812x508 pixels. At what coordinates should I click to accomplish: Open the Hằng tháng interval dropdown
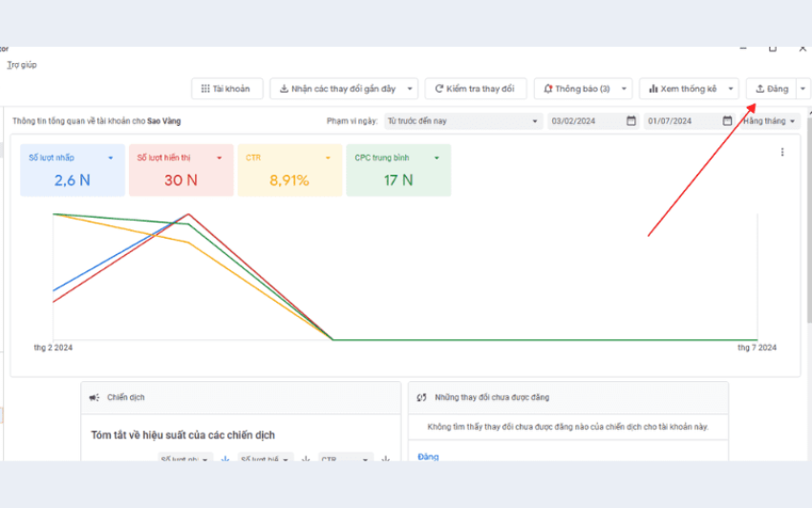[768, 120]
